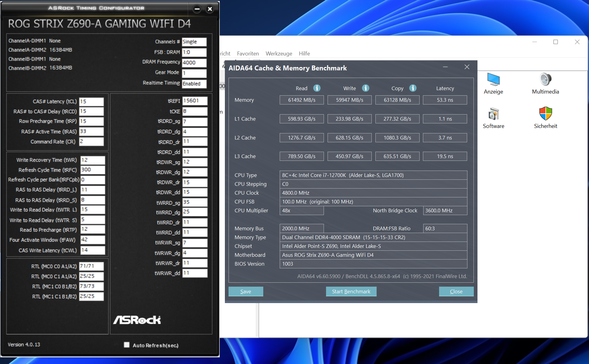This screenshot has width=589, height=364.
Task: Click Start Benchmark
Action: (351, 292)
